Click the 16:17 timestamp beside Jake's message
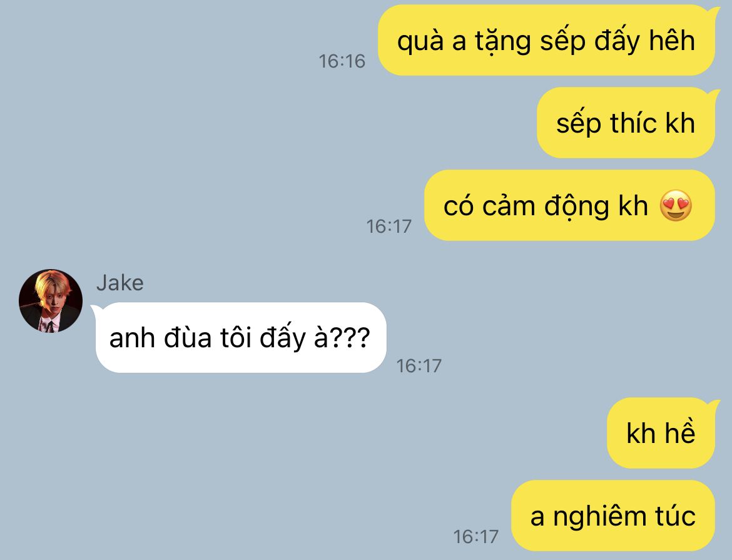The width and height of the screenshot is (732, 560). coord(419,366)
